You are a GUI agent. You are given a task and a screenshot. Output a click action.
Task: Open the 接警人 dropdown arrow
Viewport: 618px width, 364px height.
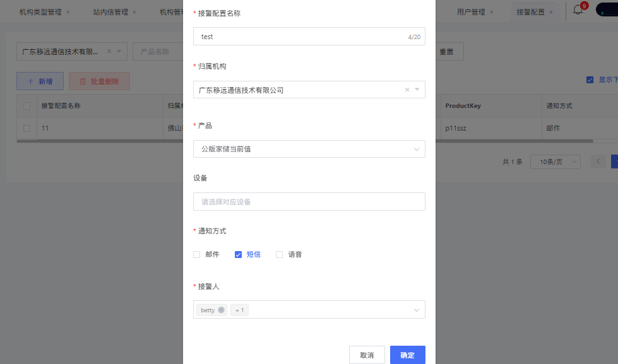tap(416, 310)
